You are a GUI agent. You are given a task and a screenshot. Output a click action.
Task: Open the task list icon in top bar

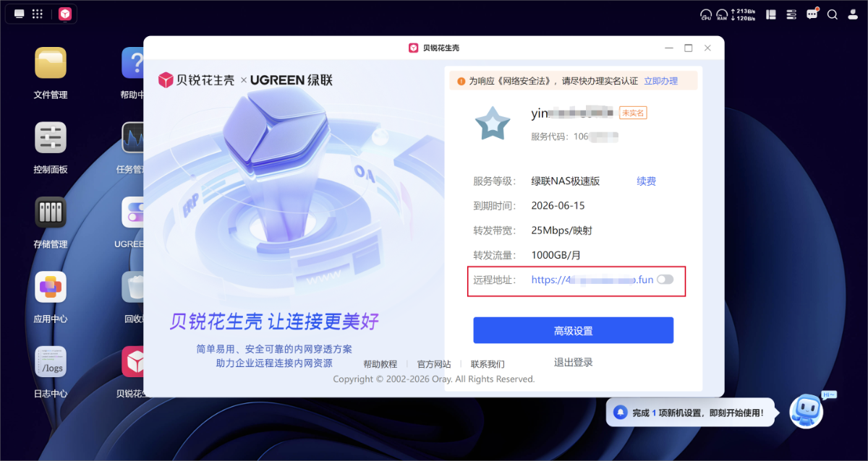(x=791, y=14)
